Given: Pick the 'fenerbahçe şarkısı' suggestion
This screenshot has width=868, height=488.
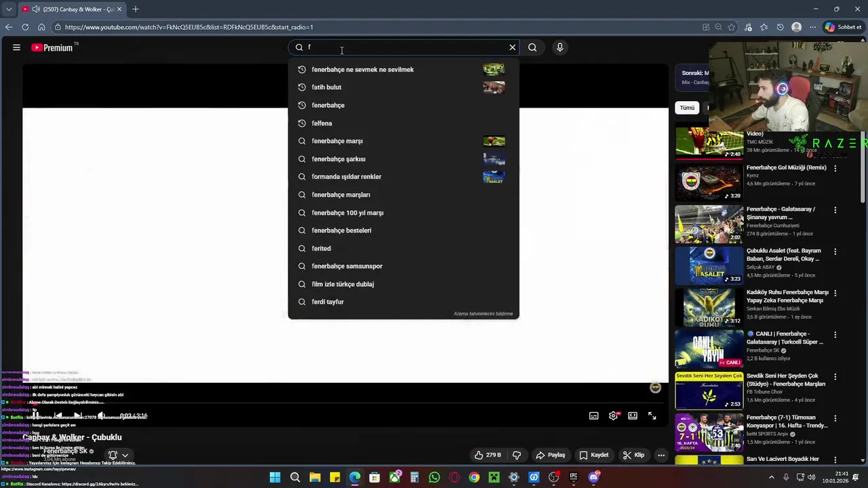Looking at the screenshot, I should click(403, 159).
